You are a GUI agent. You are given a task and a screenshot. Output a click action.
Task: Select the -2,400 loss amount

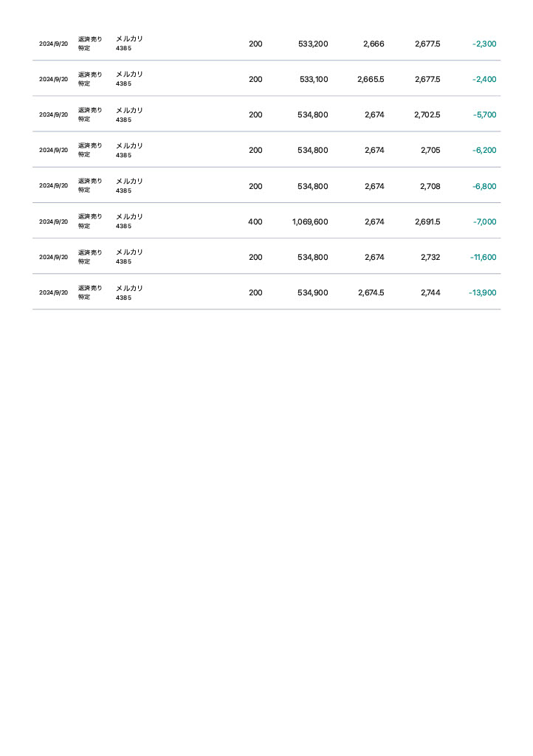point(484,80)
